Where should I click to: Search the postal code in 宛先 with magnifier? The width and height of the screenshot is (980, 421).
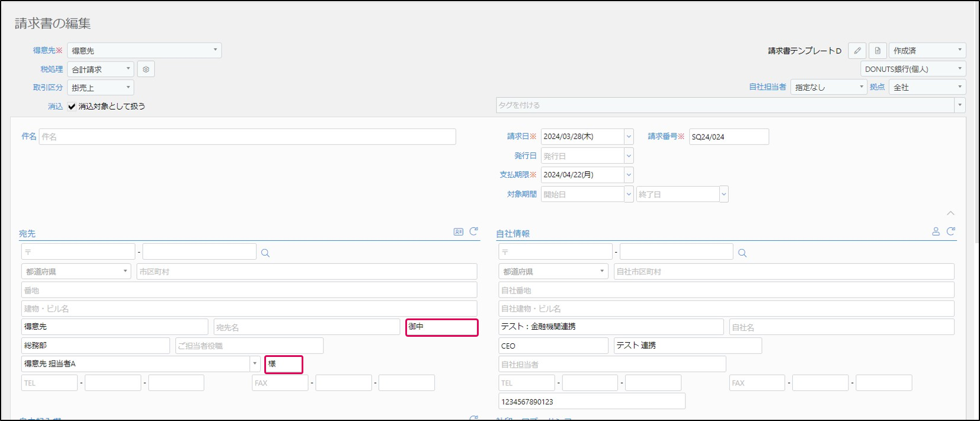coord(265,253)
